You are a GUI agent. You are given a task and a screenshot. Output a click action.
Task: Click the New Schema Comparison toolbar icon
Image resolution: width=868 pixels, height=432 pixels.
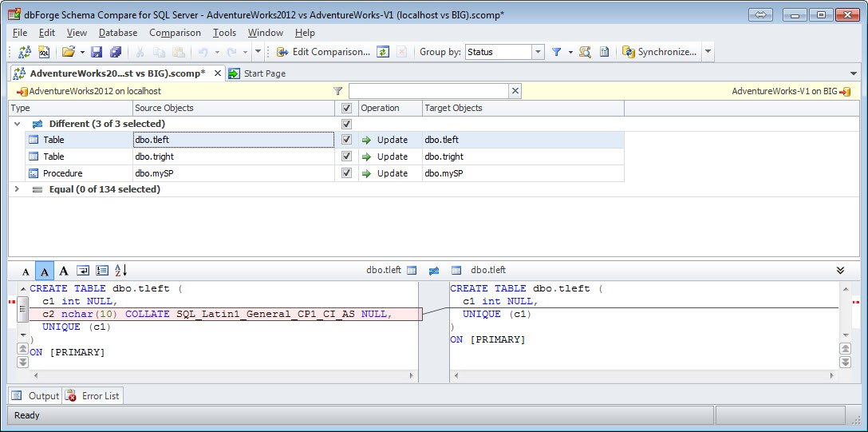coord(25,52)
